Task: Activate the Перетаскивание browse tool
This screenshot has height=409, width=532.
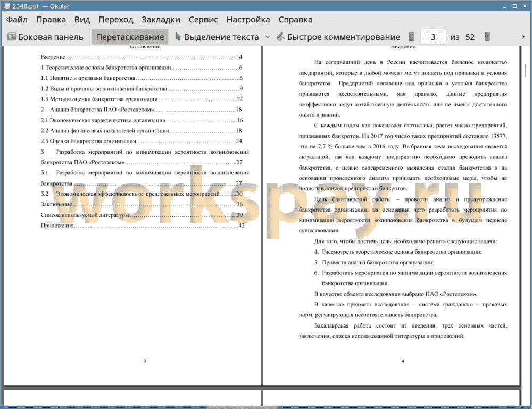Action: [x=130, y=37]
